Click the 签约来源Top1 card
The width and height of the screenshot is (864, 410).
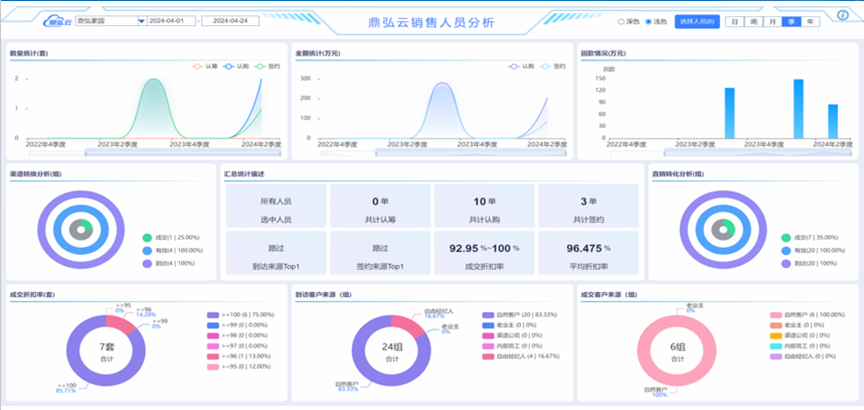(x=380, y=252)
